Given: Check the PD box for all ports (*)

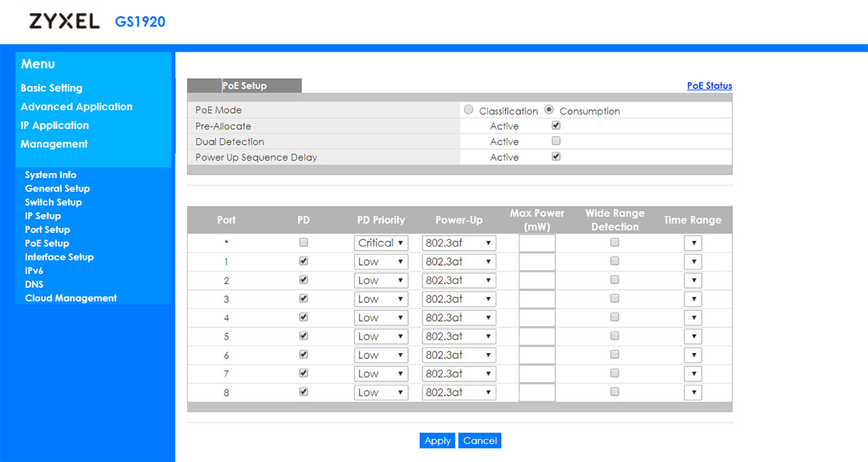Looking at the screenshot, I should point(303,242).
